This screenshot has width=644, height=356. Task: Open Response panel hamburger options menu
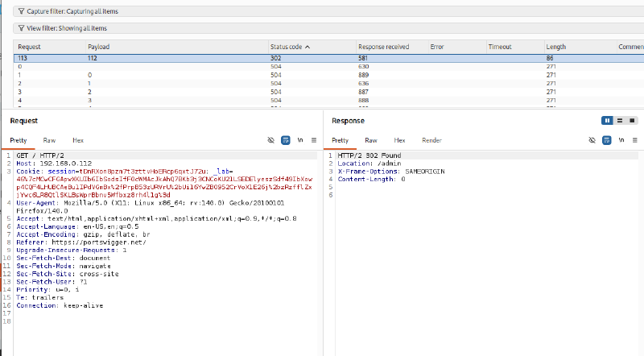pos(635,140)
